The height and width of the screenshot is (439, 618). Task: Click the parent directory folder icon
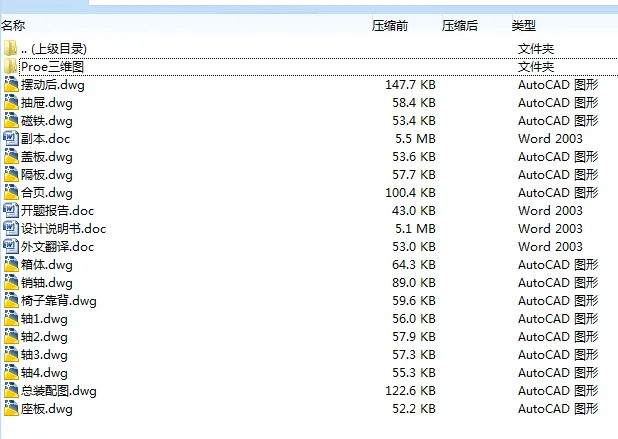[11, 48]
